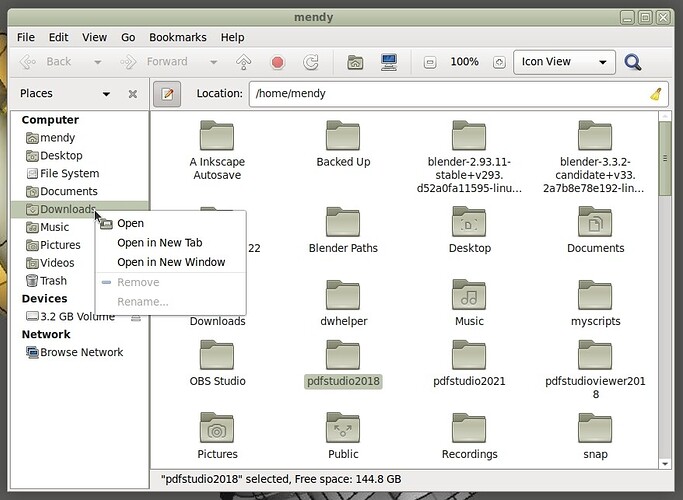
Task: Select the dwhelper folder
Action: [343, 303]
